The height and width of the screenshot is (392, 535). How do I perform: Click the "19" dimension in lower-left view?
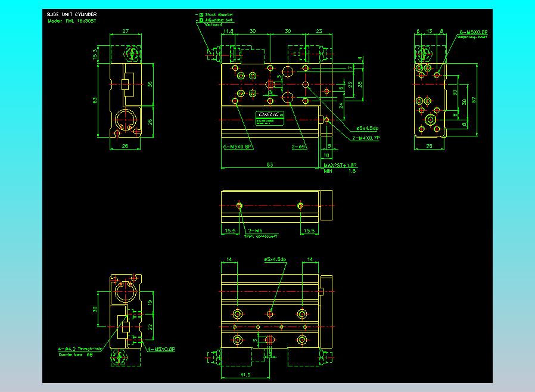click(150, 302)
